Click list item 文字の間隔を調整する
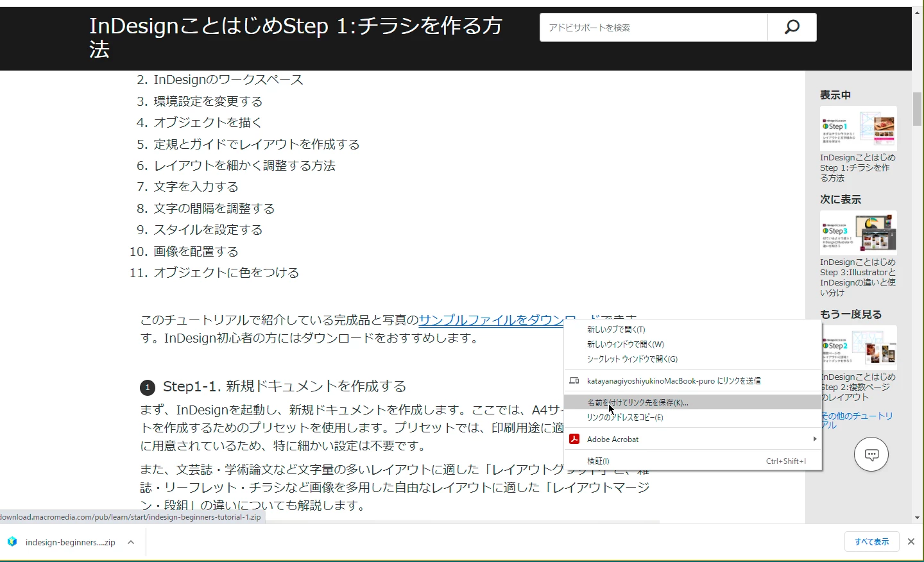Screen dimensions: 924x562 pos(214,209)
